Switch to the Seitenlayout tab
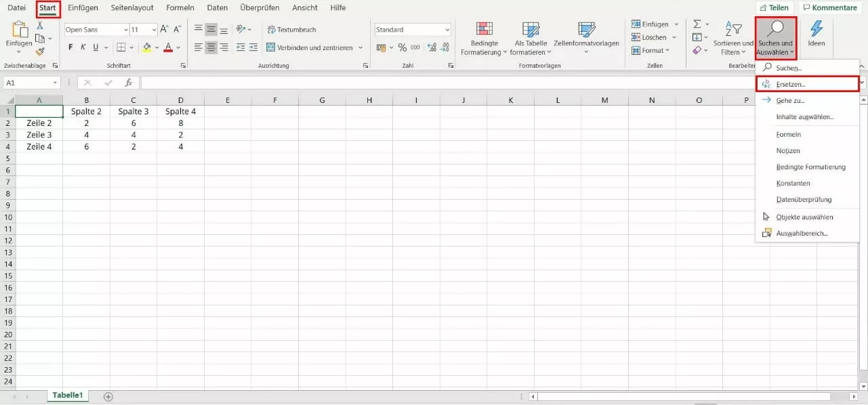Image resolution: width=868 pixels, height=405 pixels. 132,8
